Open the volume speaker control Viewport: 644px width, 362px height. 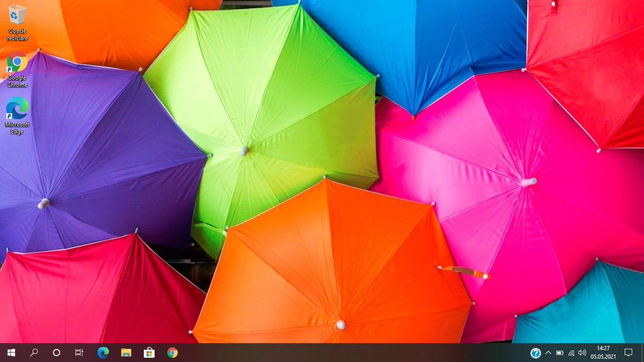pos(582,353)
